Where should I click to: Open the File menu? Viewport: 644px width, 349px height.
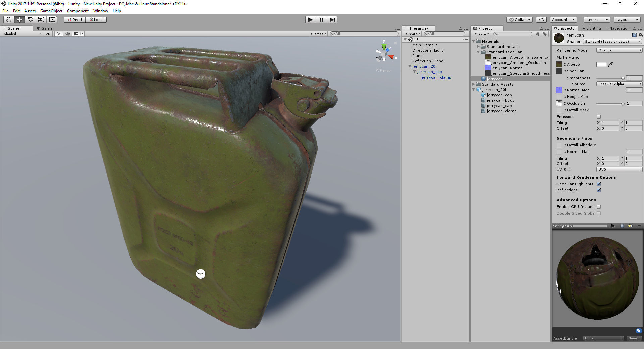(x=5, y=11)
